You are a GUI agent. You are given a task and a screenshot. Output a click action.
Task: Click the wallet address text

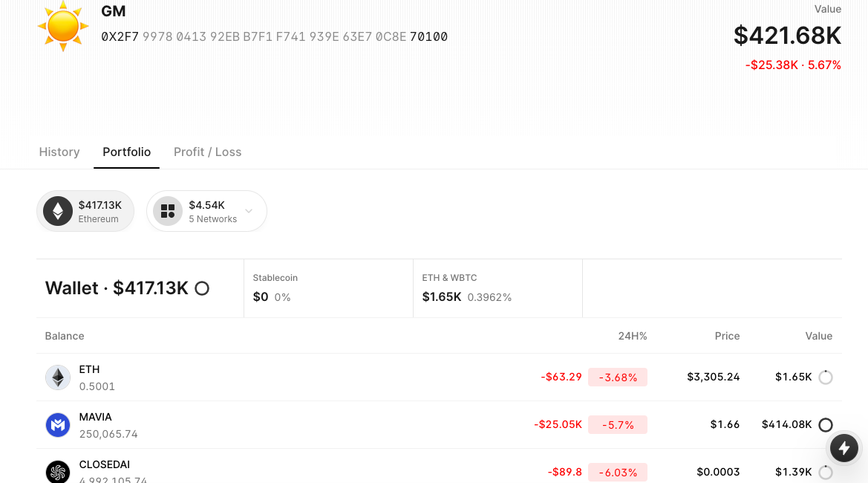point(274,36)
